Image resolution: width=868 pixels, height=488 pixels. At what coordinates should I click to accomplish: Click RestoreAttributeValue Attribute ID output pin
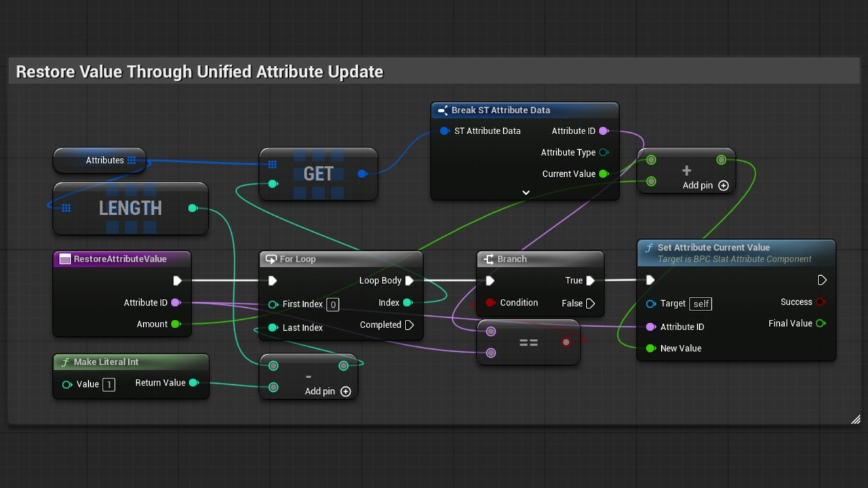176,302
